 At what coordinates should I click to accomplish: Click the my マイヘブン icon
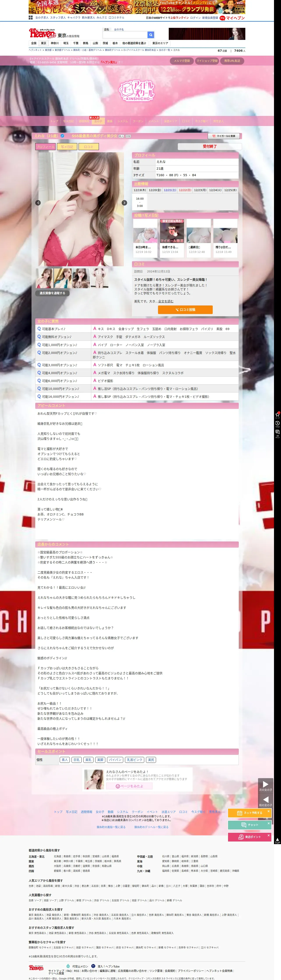point(232,18)
